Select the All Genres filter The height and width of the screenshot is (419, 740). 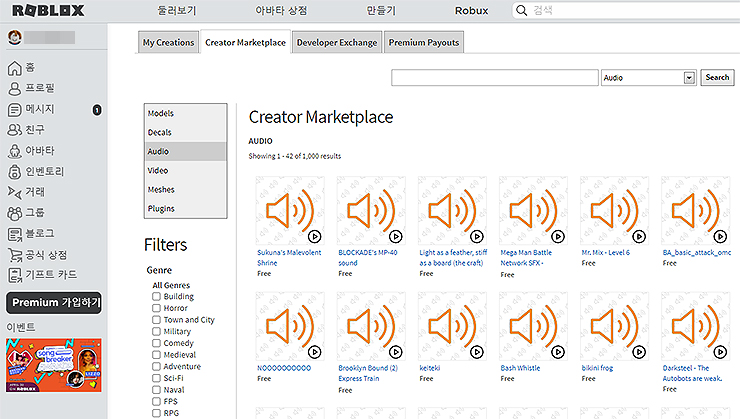[171, 285]
